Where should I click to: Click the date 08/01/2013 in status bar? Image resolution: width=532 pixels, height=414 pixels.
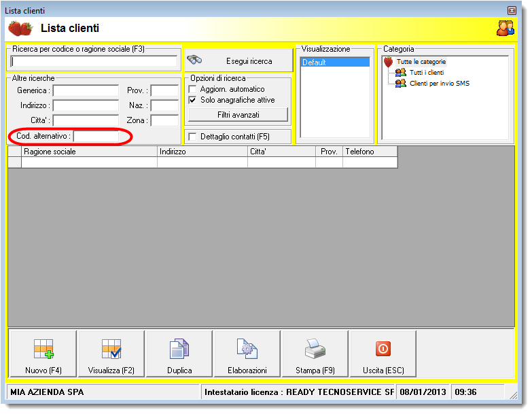(x=423, y=393)
